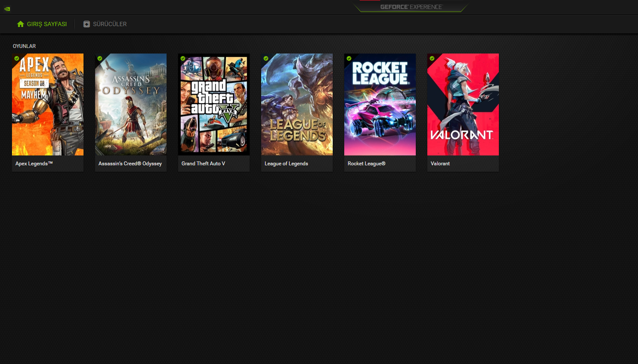Image resolution: width=638 pixels, height=364 pixels.
Task: Open the Grand Theft Auto V cover
Action: tap(214, 104)
